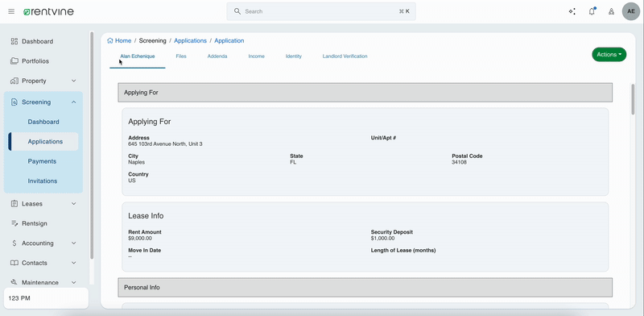This screenshot has width=644, height=316.
Task: Click the 123 PM account box
Action: [46, 298]
